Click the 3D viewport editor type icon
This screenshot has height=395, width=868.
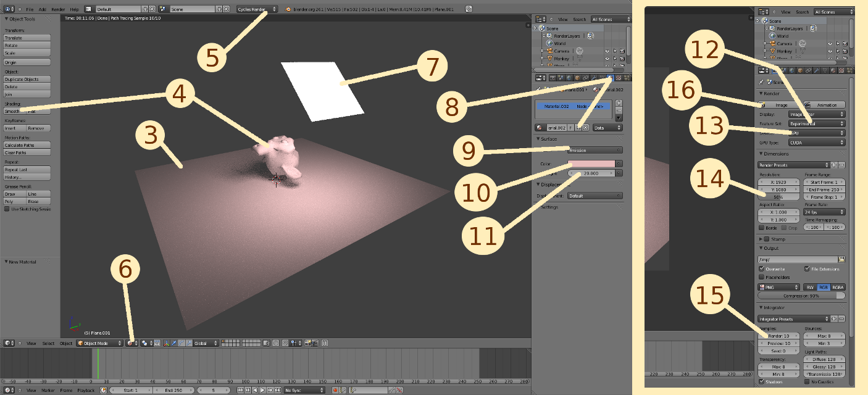click(x=9, y=343)
